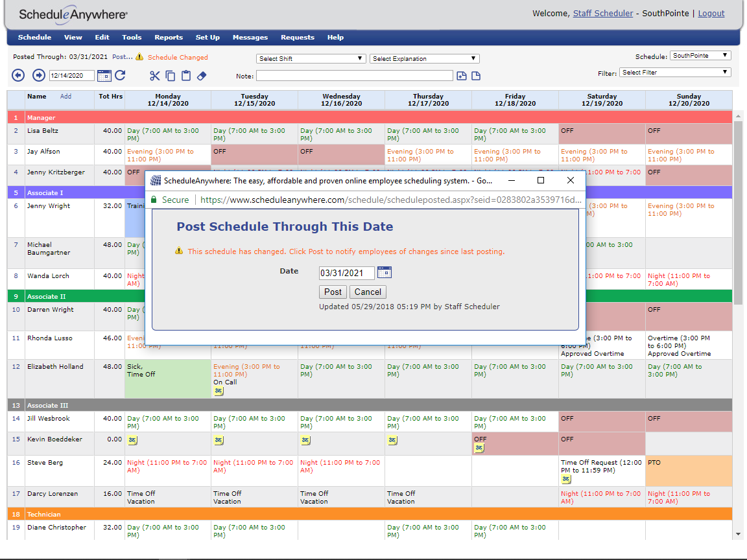Screen dimensions: 747x560
Task: Open the Select Filter dropdown
Action: (x=674, y=73)
